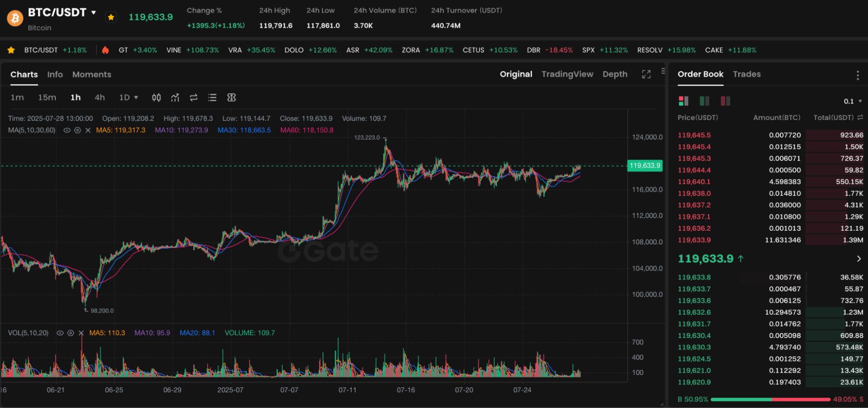
Task: Click the Price(USDT) column header
Action: point(698,117)
